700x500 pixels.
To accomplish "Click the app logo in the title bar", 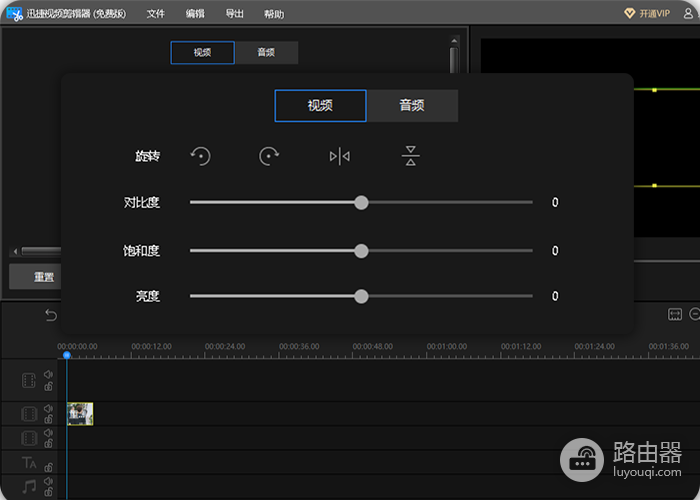I will point(14,14).
